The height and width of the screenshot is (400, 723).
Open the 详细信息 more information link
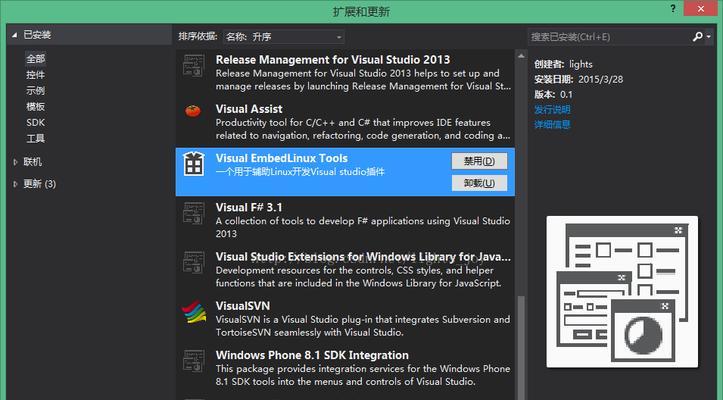click(x=552, y=124)
